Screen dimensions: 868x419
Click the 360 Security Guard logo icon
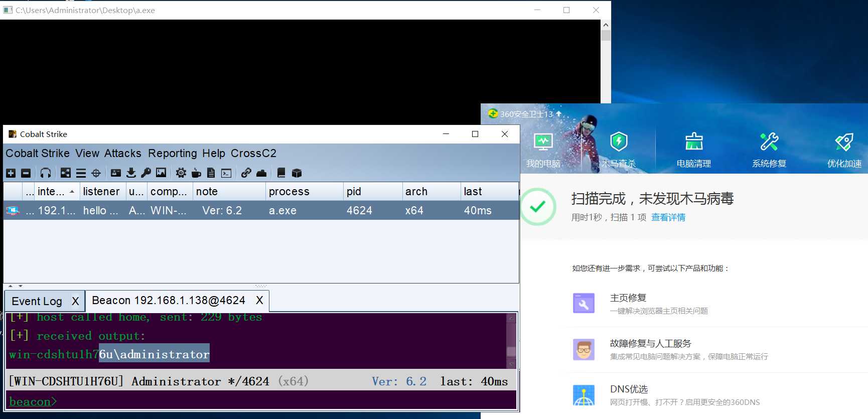[x=493, y=113]
